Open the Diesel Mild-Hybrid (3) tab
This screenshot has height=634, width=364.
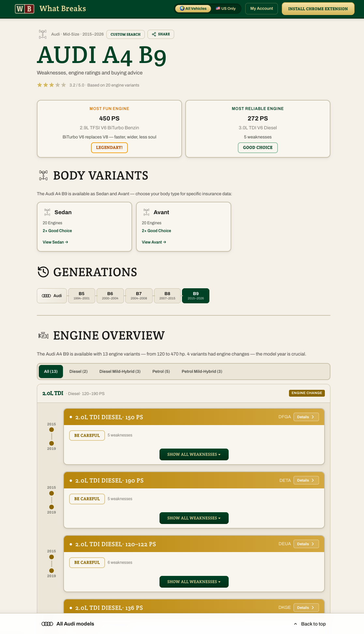point(120,372)
